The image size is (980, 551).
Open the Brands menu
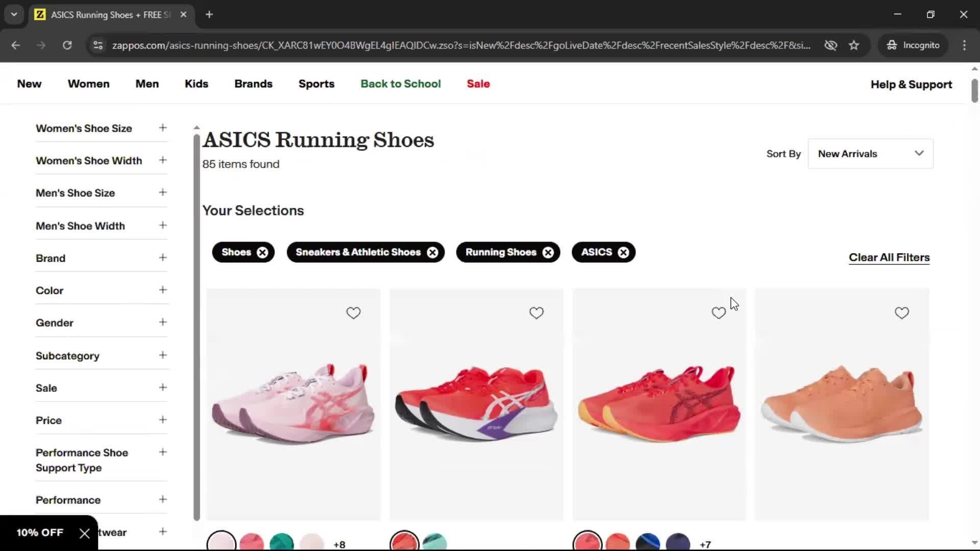[253, 84]
